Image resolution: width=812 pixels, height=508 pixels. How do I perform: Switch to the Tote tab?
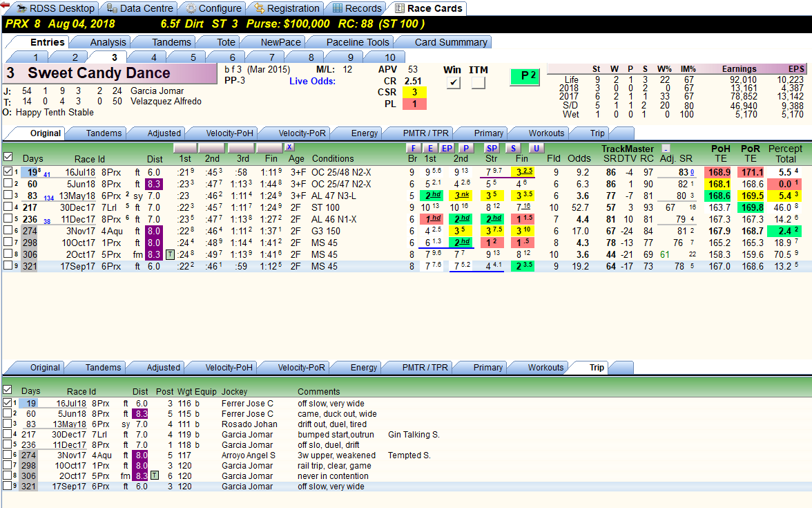coord(226,43)
